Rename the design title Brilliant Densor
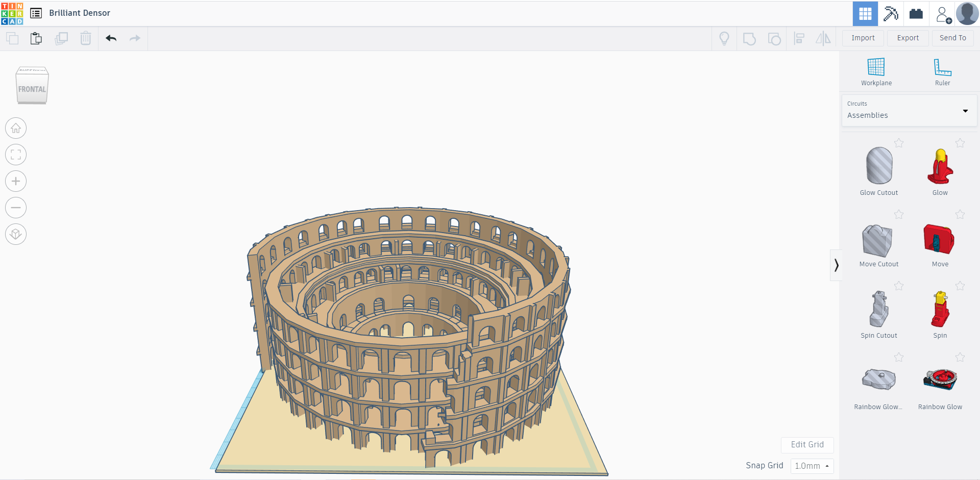 pyautogui.click(x=80, y=13)
